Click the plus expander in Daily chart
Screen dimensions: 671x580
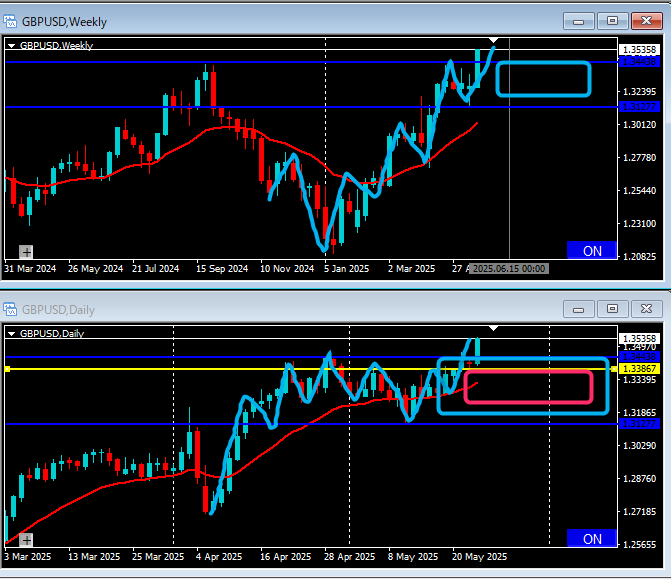tap(27, 540)
